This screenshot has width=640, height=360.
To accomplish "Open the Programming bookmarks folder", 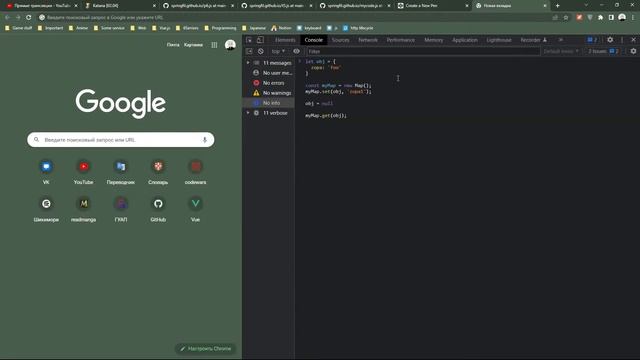I will click(220, 28).
